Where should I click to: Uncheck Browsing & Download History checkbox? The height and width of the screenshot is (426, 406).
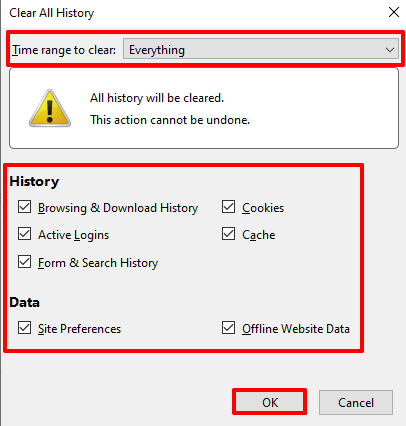[25, 207]
